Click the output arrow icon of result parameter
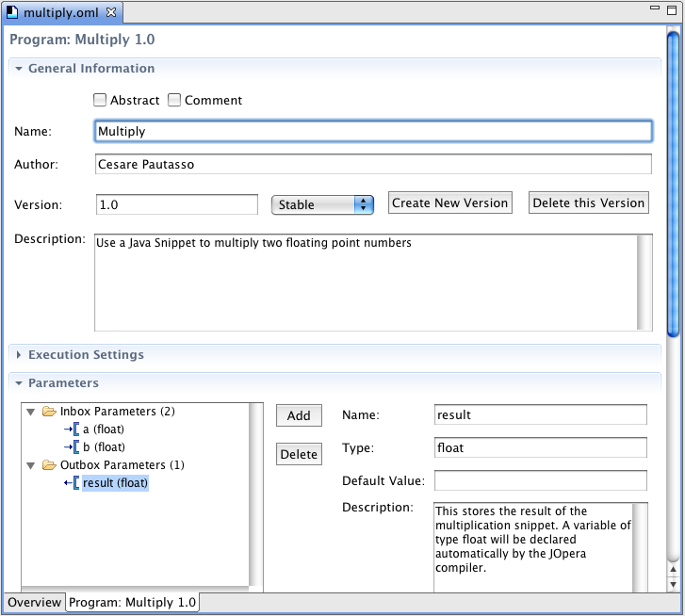This screenshot has height=616, width=685. pyautogui.click(x=72, y=483)
